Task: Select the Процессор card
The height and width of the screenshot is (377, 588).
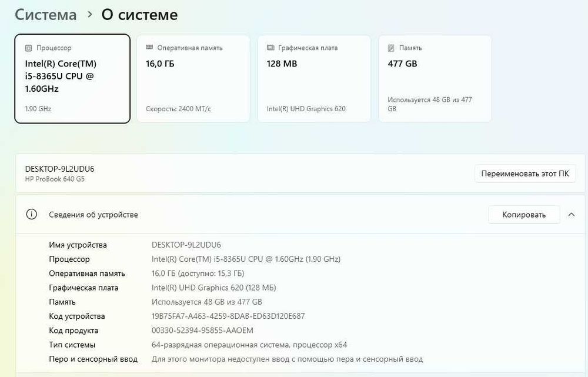Action: pos(72,78)
